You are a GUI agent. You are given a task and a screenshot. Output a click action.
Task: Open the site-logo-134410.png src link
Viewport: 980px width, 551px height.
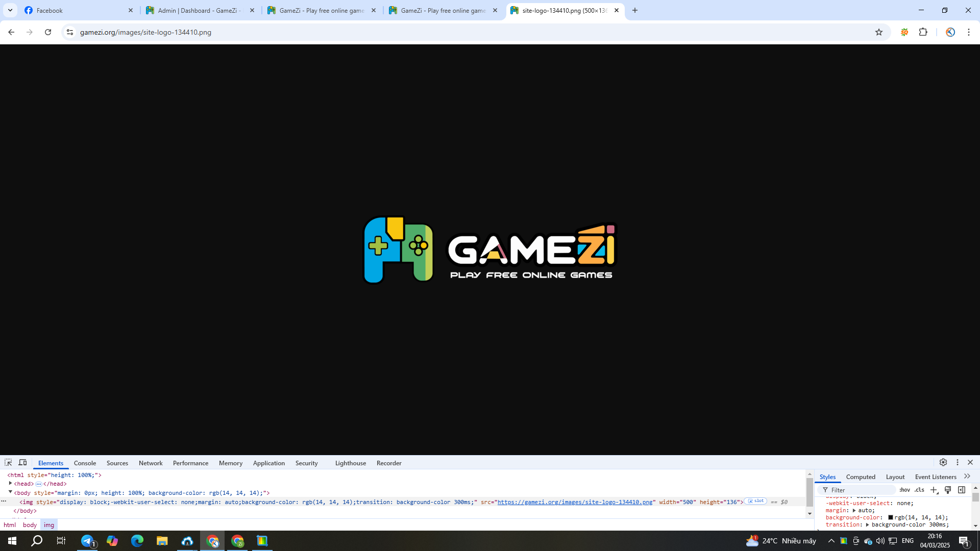tap(575, 502)
